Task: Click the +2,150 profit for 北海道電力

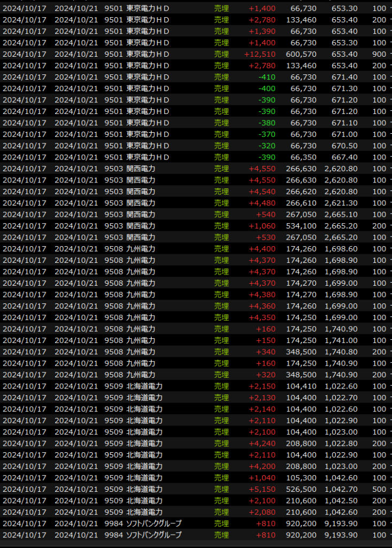Action: pyautogui.click(x=262, y=386)
